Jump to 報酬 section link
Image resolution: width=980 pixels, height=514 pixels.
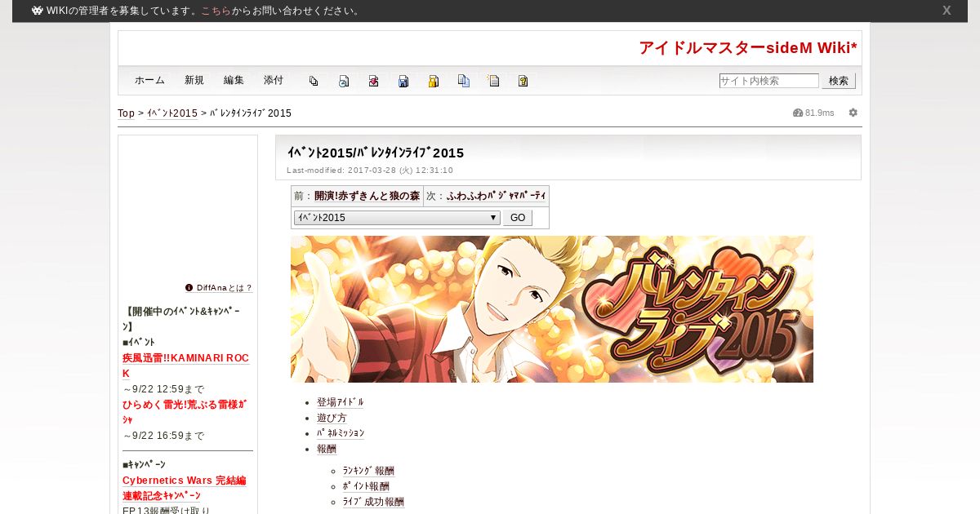click(x=327, y=449)
